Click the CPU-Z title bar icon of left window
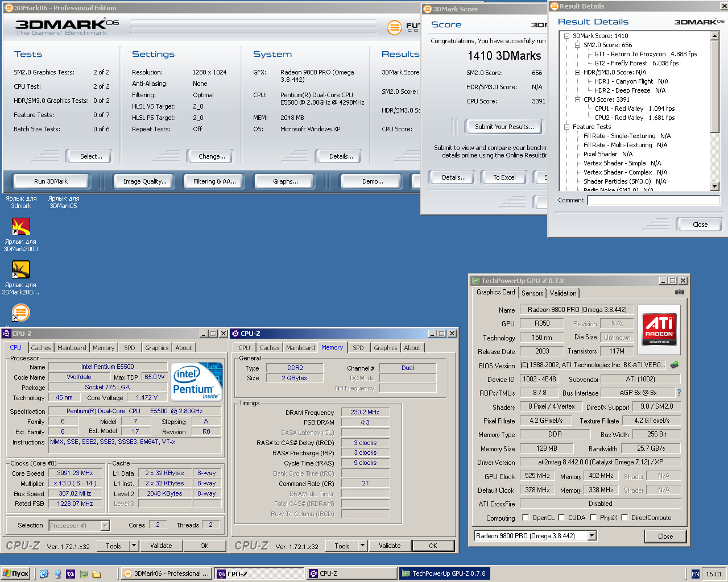Image resolution: width=728 pixels, height=582 pixels. [7, 334]
